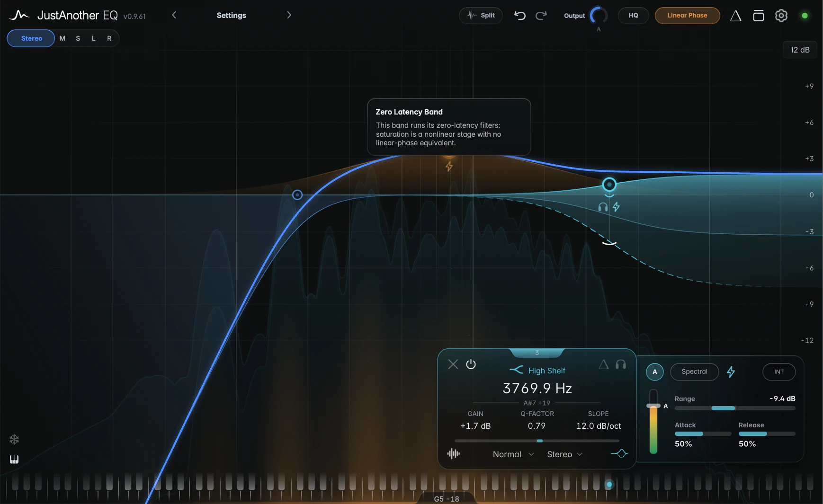Image resolution: width=823 pixels, height=504 pixels.
Task: Select the Stereo channel tab
Action: tap(31, 38)
